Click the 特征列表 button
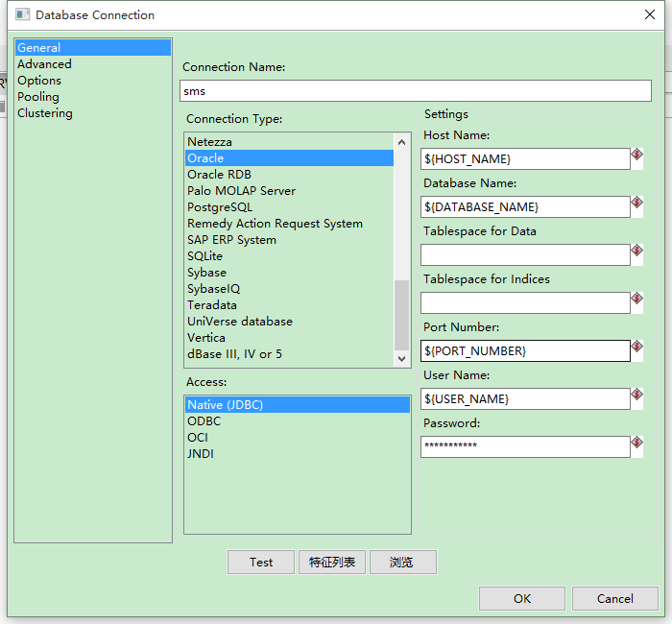 click(332, 562)
